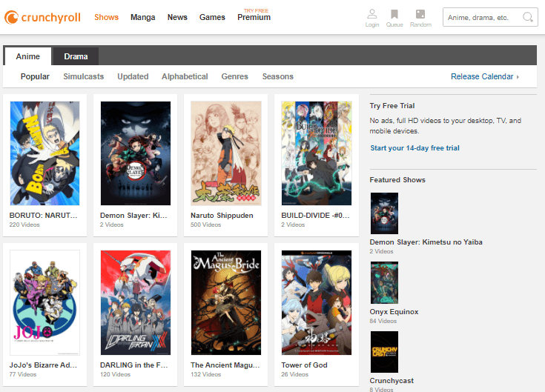This screenshot has width=545, height=392.
Task: Click the Naruto Shippuden title text
Action: (x=222, y=216)
